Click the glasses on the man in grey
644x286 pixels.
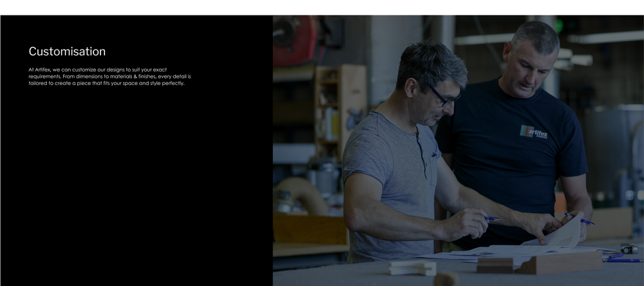tap(443, 97)
